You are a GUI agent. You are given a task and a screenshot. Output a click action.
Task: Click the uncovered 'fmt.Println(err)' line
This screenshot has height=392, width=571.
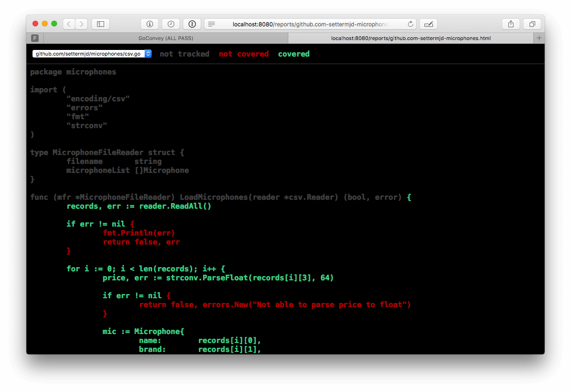[139, 233]
